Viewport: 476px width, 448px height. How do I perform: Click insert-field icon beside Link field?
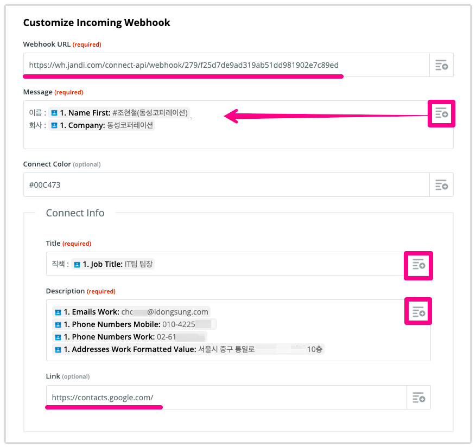point(418,398)
